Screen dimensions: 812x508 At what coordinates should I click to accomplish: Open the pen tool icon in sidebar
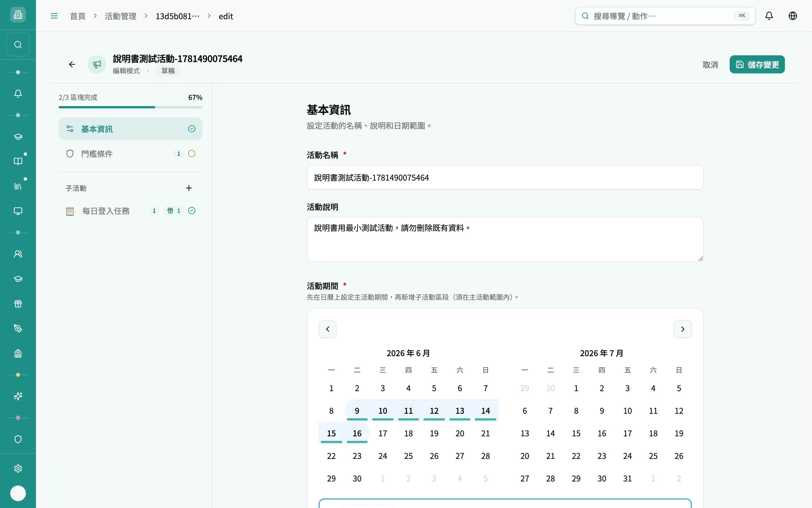pyautogui.click(x=18, y=329)
